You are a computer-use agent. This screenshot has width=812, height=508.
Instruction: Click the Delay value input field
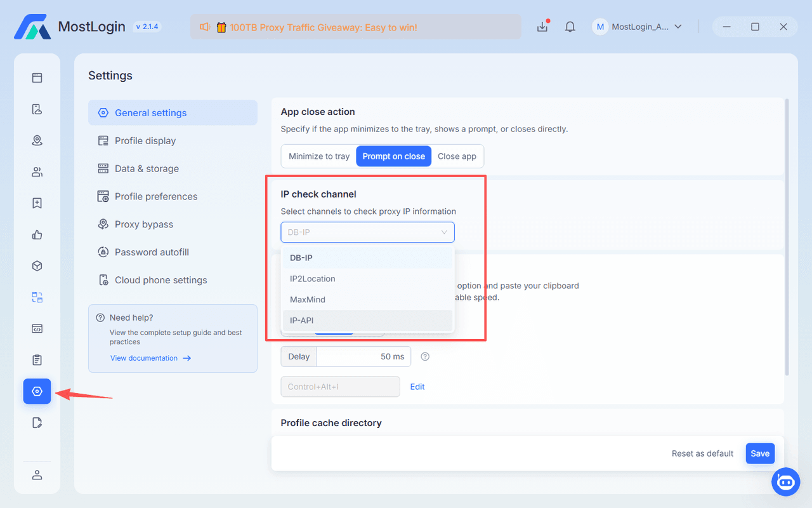tap(363, 357)
